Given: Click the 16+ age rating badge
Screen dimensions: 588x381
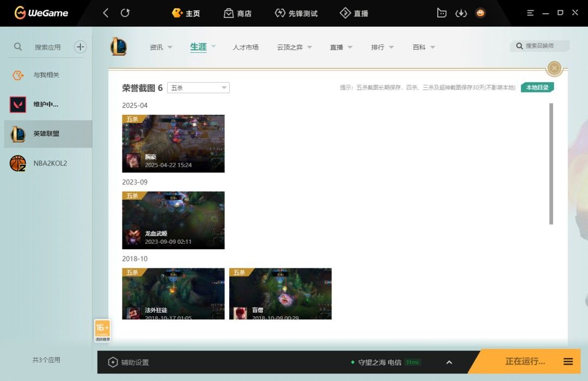Looking at the screenshot, I should pyautogui.click(x=102, y=330).
